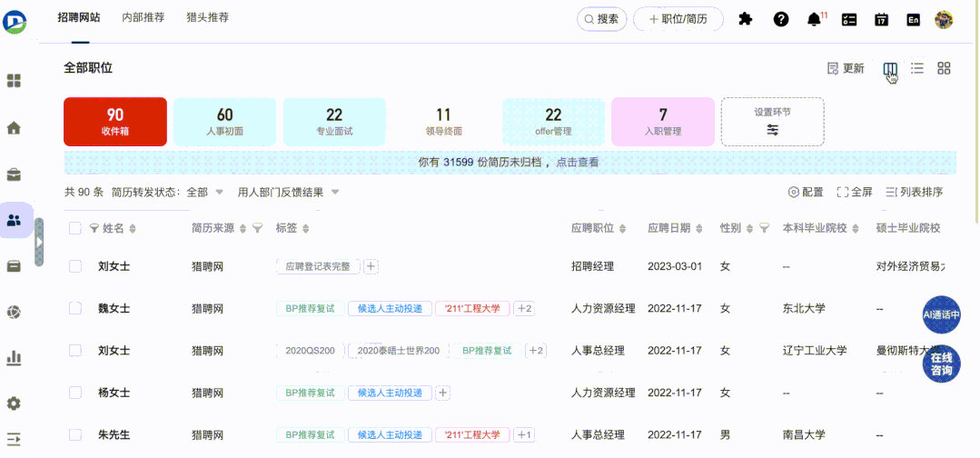The height and width of the screenshot is (458, 980).
Task: Click the +职位/简历 button
Action: click(x=678, y=19)
